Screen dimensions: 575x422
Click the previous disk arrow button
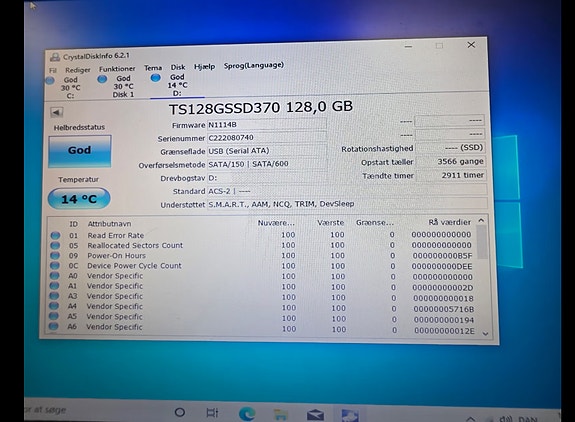tap(56, 112)
